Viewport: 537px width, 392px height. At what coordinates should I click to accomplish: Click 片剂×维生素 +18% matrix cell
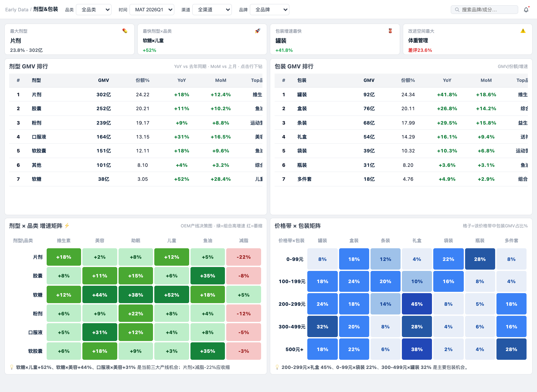click(64, 257)
